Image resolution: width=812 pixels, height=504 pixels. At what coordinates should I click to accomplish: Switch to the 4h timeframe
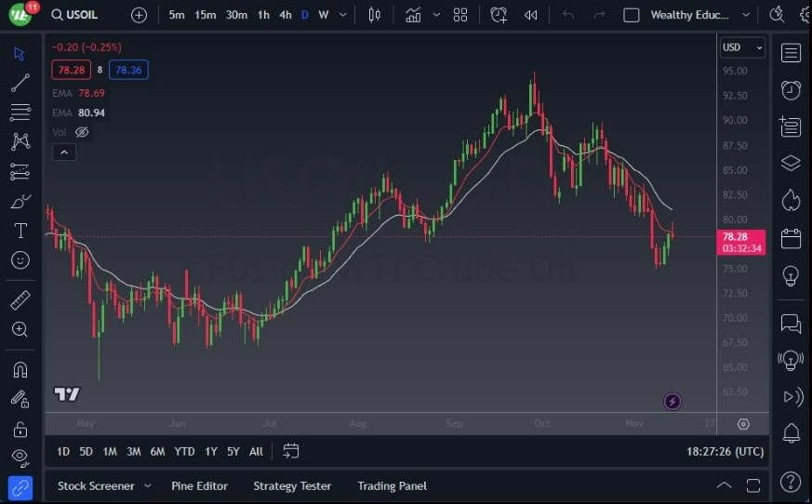(x=286, y=15)
